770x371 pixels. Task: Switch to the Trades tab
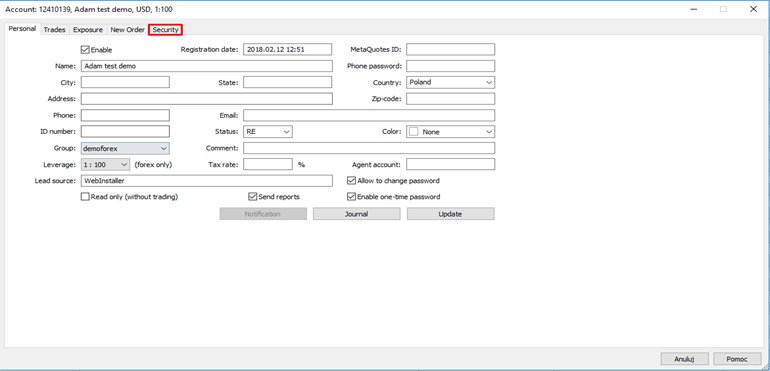click(x=55, y=30)
